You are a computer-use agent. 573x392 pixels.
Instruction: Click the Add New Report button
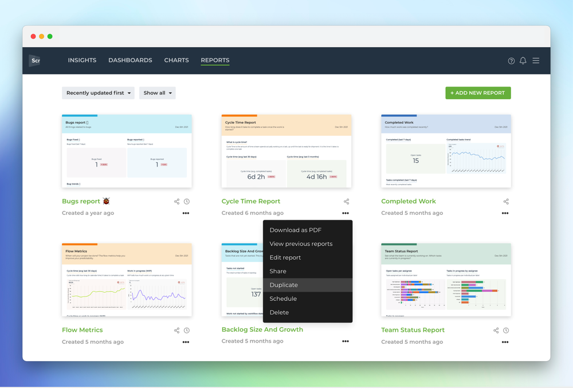(x=478, y=93)
